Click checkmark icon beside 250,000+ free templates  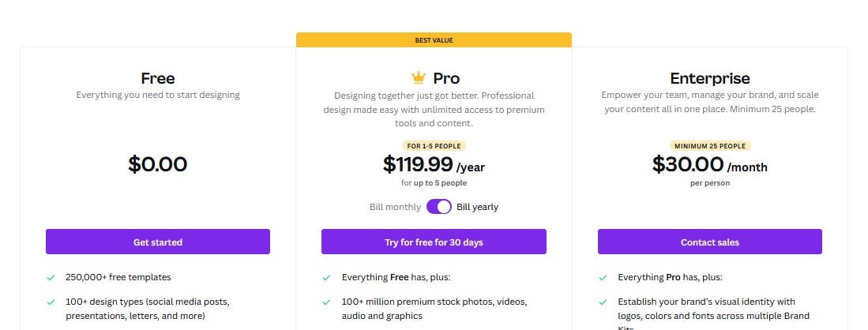(51, 278)
